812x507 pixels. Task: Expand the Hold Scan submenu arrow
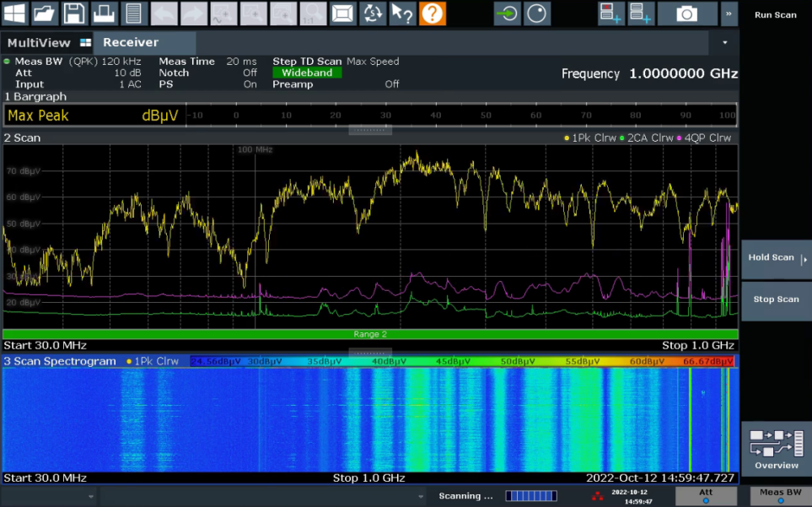(x=804, y=259)
